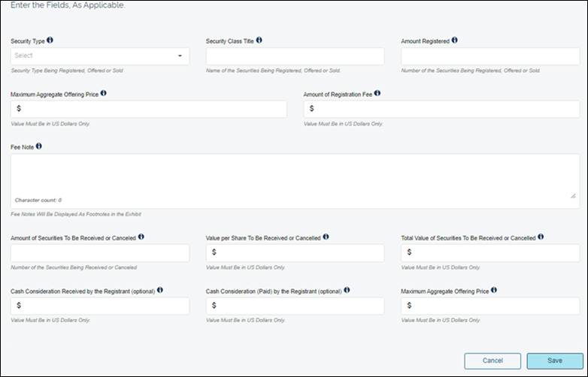
Task: Click info icon for Cash Consideration Received by Registrant
Action: [160, 290]
